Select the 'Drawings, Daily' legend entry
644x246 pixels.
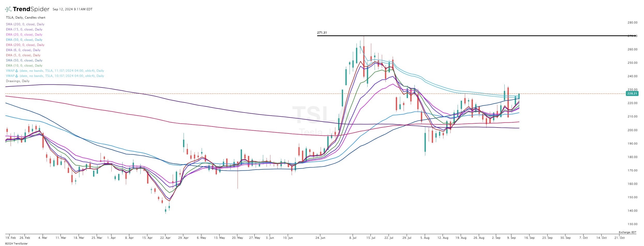18,81
